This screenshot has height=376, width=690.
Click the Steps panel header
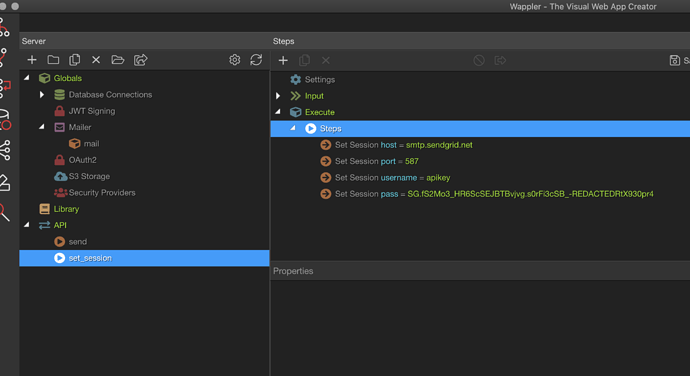point(283,41)
